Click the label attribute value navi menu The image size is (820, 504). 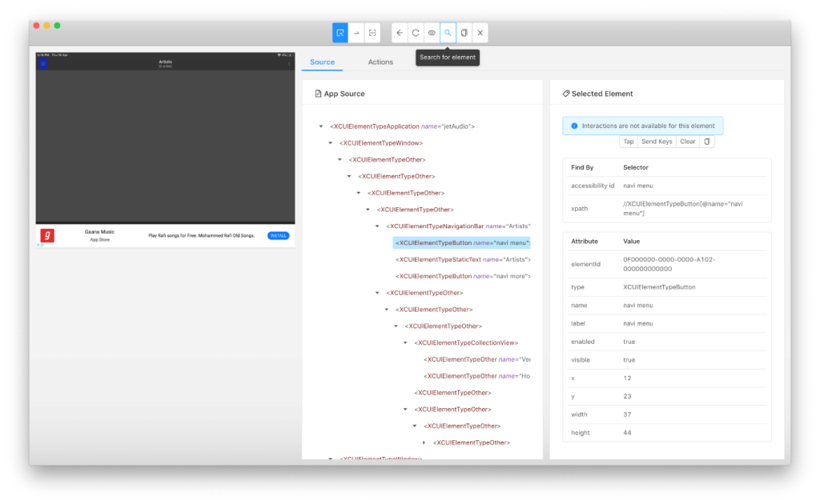637,323
